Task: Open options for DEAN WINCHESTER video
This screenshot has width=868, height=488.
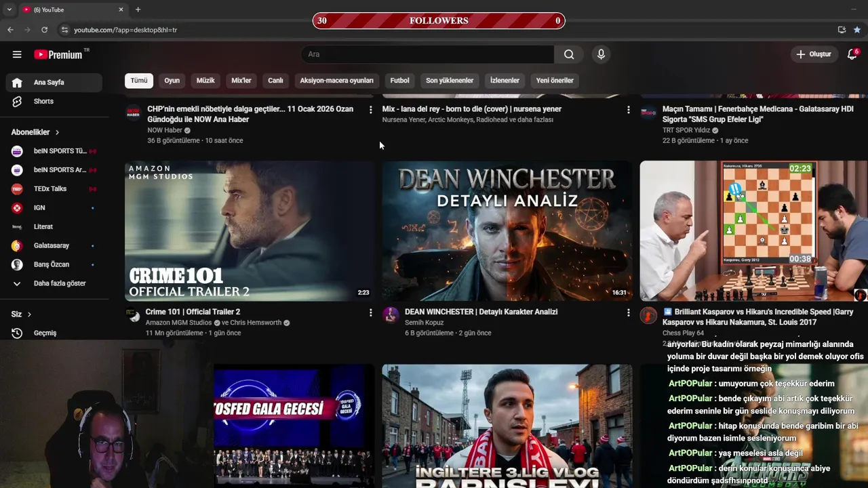Action: (x=628, y=312)
